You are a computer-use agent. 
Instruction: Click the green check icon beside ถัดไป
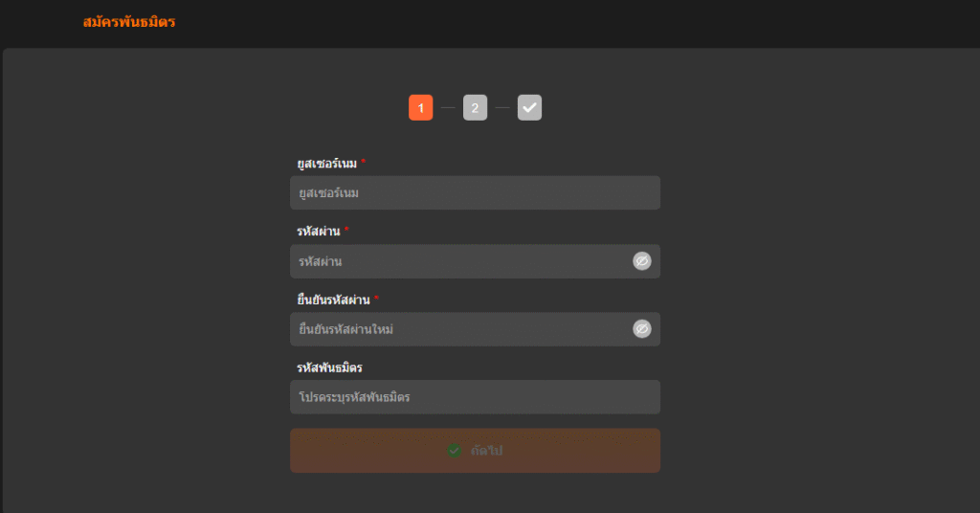tap(455, 451)
